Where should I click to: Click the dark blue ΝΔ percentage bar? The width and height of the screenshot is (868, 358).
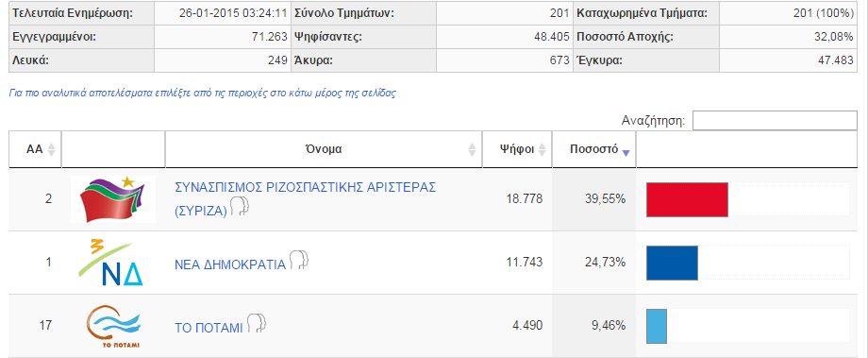point(672,263)
